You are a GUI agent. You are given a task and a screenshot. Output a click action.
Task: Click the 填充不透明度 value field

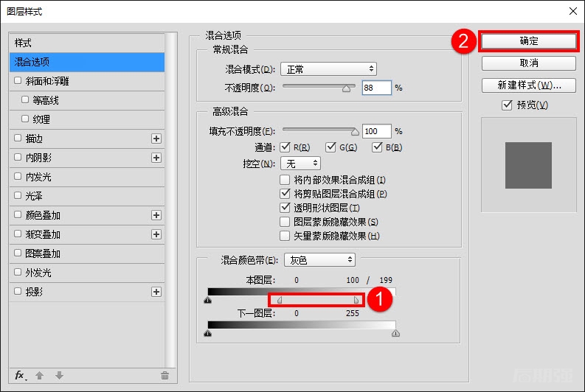coord(376,131)
